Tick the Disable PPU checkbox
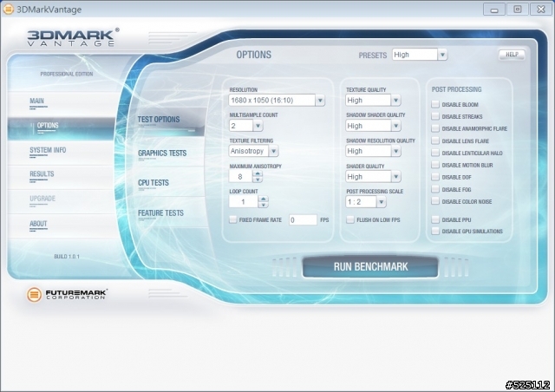The image size is (555, 392). click(x=435, y=219)
